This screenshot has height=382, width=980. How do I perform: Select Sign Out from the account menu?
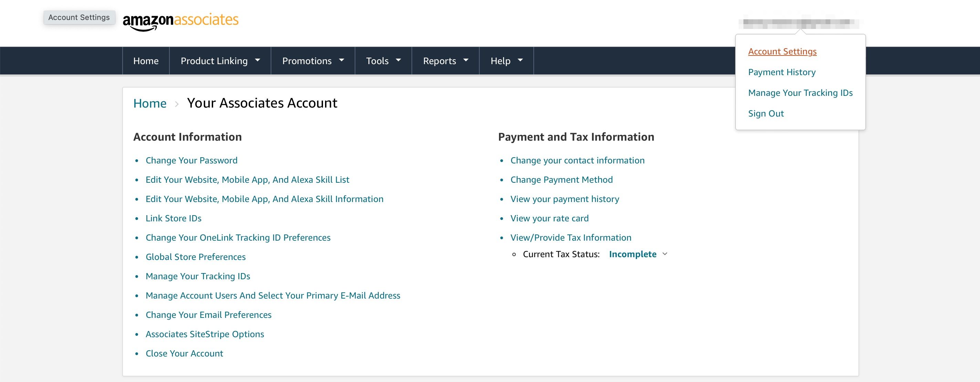[x=765, y=113]
